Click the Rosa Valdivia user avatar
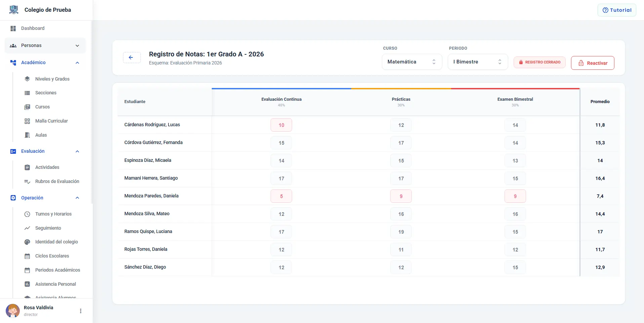The height and width of the screenshot is (323, 644). point(13,311)
